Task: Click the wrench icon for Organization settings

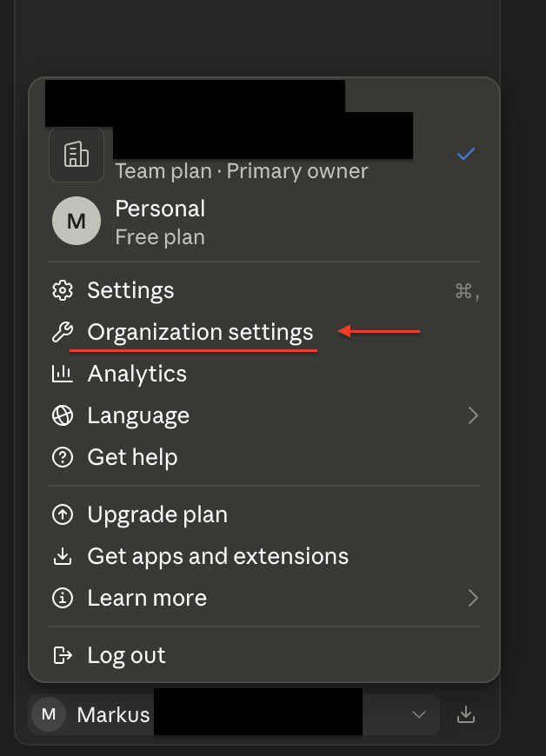Action: [63, 332]
